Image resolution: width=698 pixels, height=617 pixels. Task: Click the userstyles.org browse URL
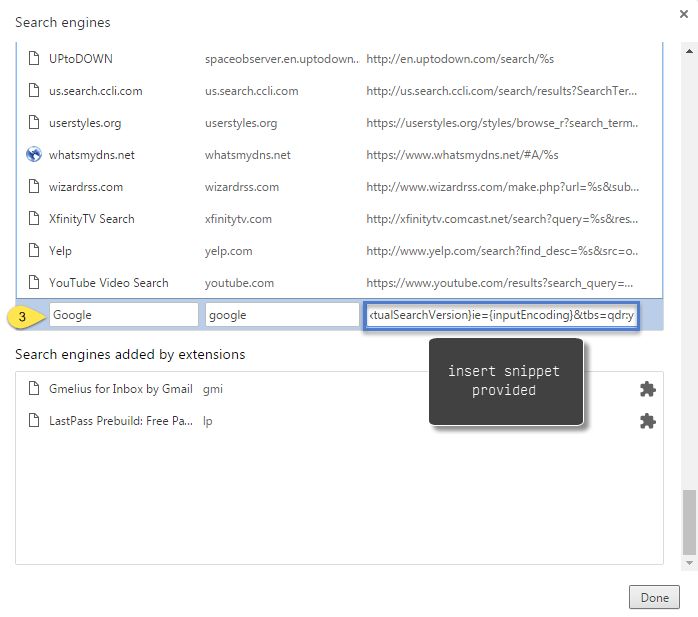click(x=502, y=123)
